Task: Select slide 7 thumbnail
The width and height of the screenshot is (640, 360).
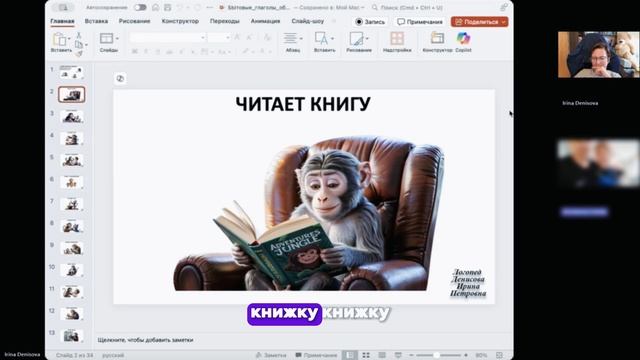Action: (x=71, y=204)
